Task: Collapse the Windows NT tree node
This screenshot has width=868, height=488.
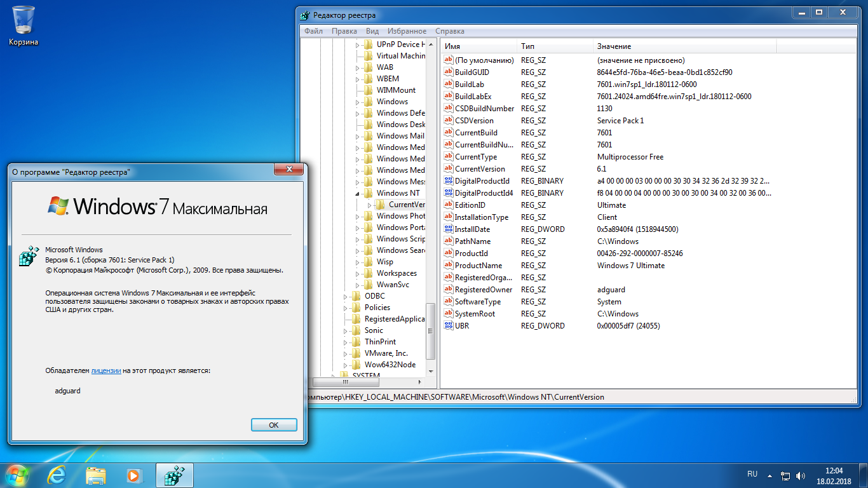Action: pyautogui.click(x=357, y=193)
